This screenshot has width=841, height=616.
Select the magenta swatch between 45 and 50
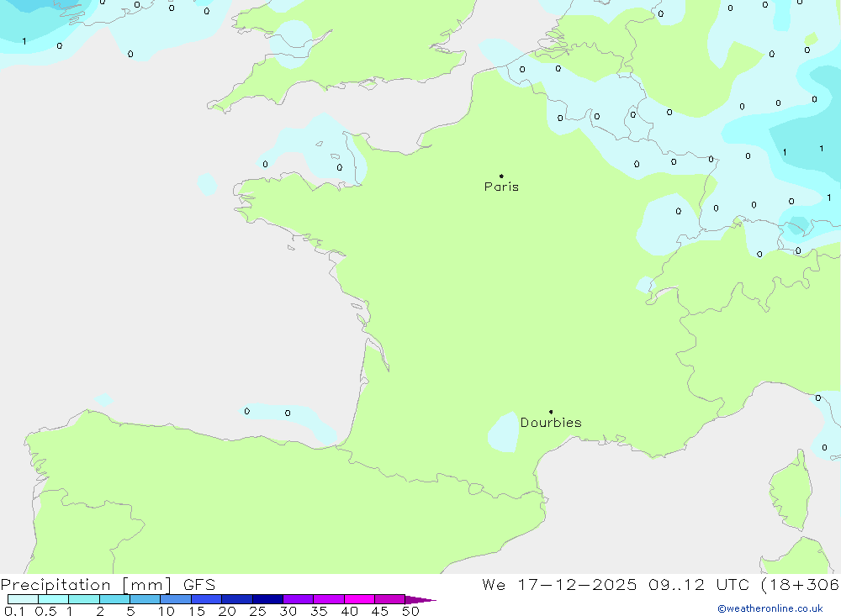(x=389, y=599)
